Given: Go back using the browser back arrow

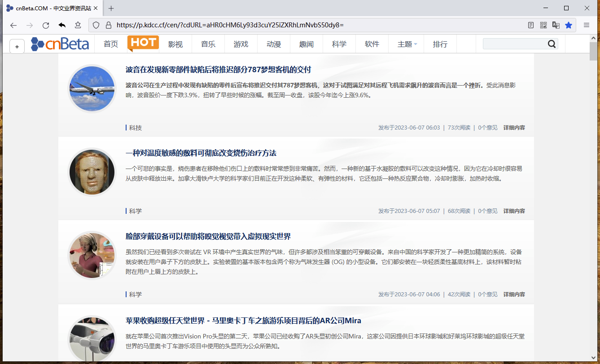Looking at the screenshot, I should pyautogui.click(x=13, y=25).
